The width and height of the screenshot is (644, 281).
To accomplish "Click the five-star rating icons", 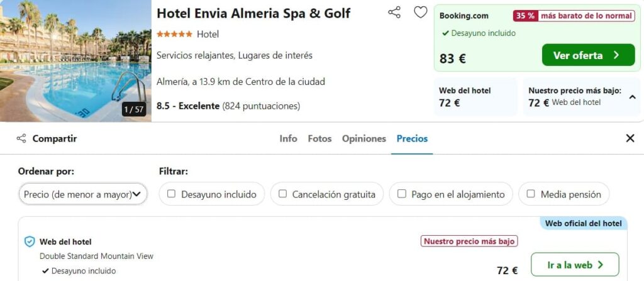I will 174,34.
